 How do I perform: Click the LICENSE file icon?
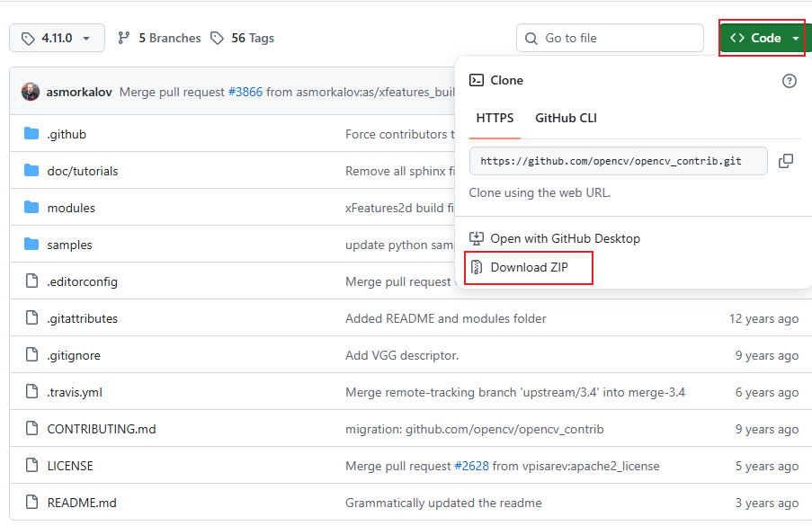pos(31,466)
